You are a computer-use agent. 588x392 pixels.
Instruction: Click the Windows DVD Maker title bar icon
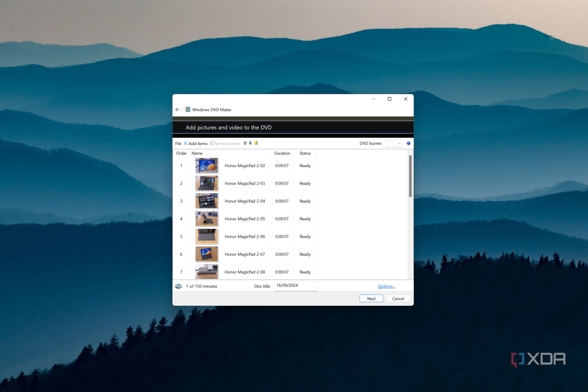[x=187, y=109]
